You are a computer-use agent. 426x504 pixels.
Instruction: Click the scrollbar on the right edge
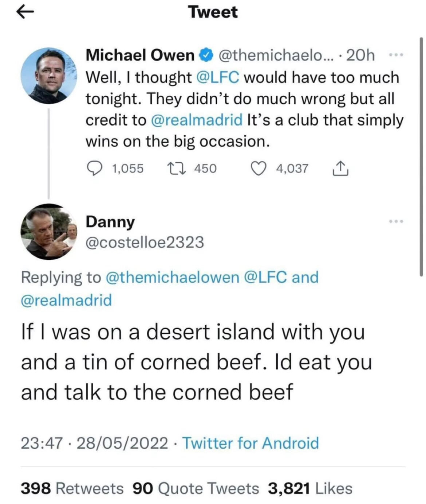[421, 156]
